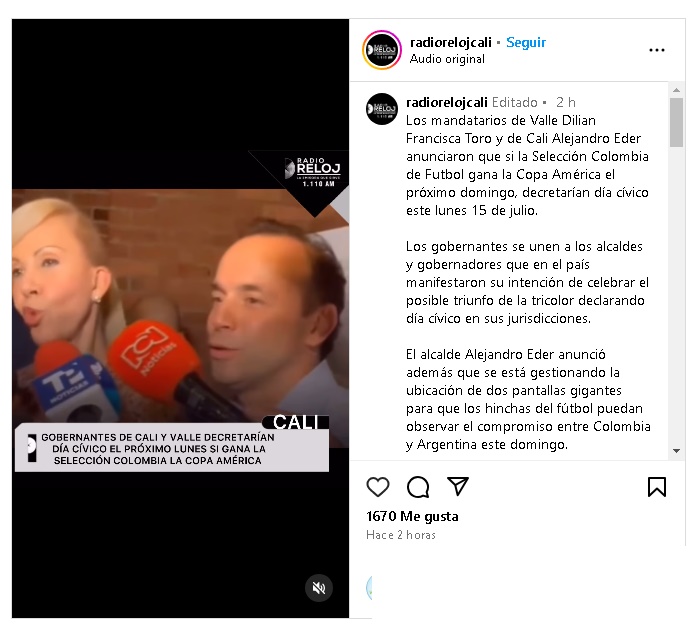This screenshot has height=625, width=699.
Task: Open the Audio original link
Action: click(x=447, y=59)
